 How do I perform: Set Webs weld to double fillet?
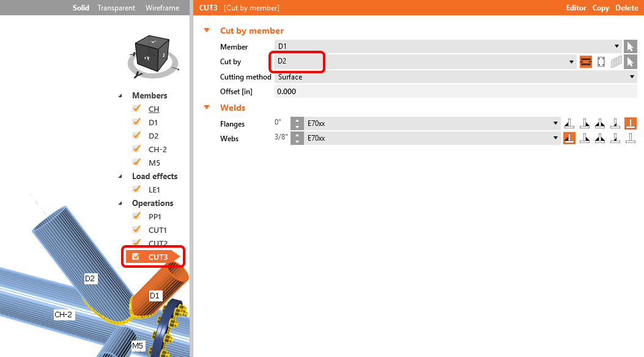(599, 138)
